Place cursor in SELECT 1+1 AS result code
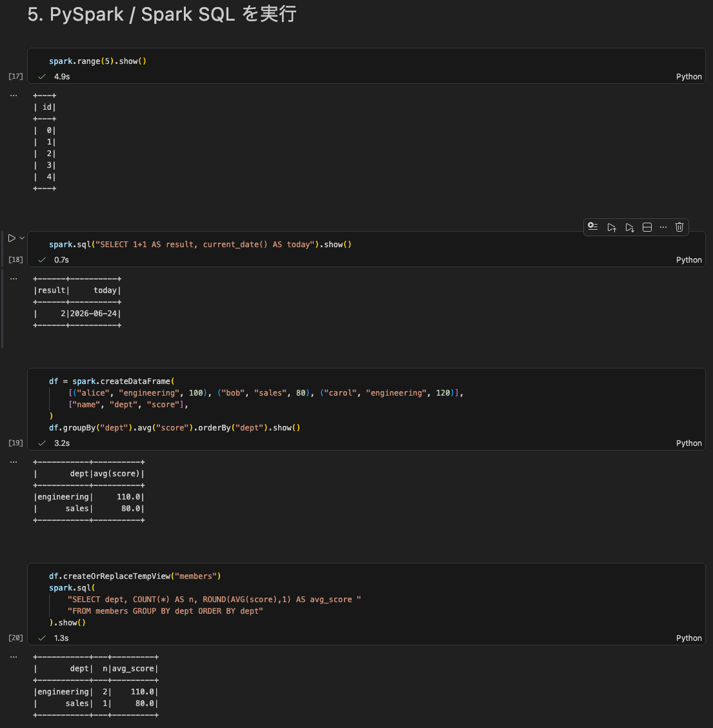713x728 pixels. click(x=200, y=245)
